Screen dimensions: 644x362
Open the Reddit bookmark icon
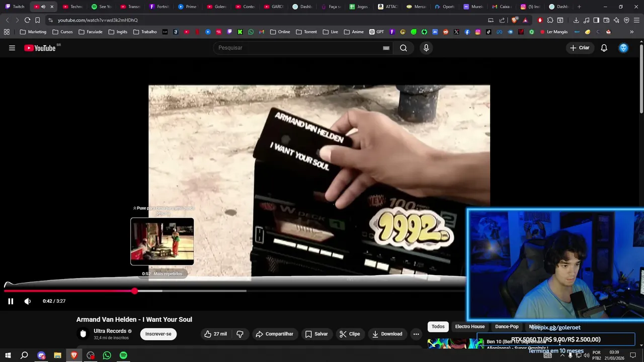click(x=446, y=32)
